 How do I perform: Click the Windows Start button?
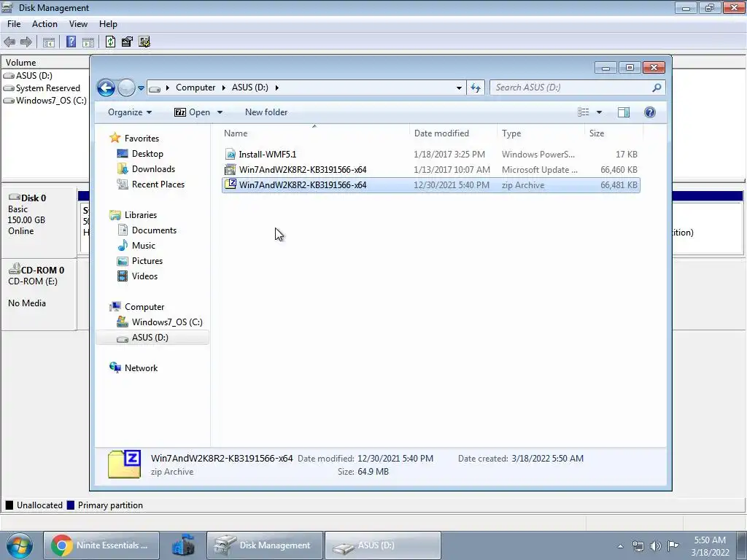[19, 545]
